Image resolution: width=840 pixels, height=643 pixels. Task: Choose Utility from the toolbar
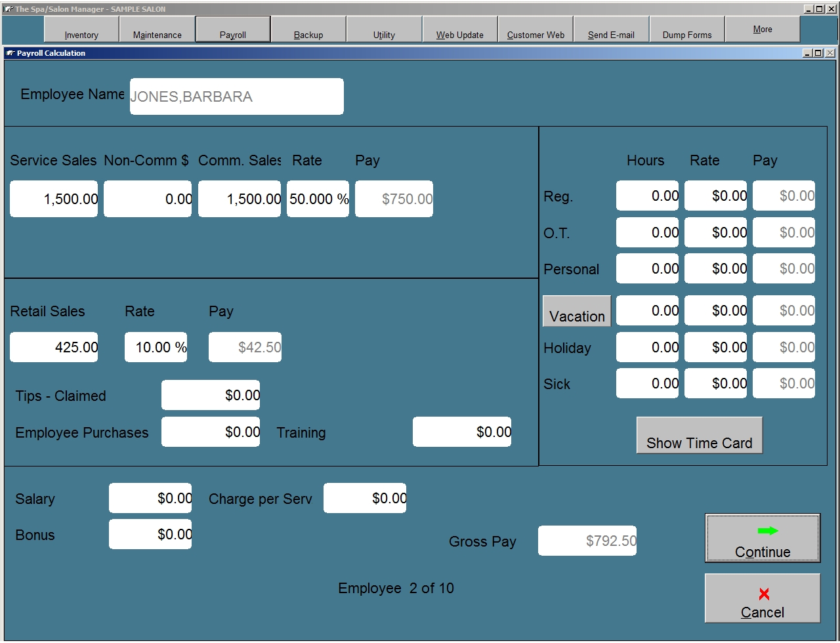pos(384,30)
